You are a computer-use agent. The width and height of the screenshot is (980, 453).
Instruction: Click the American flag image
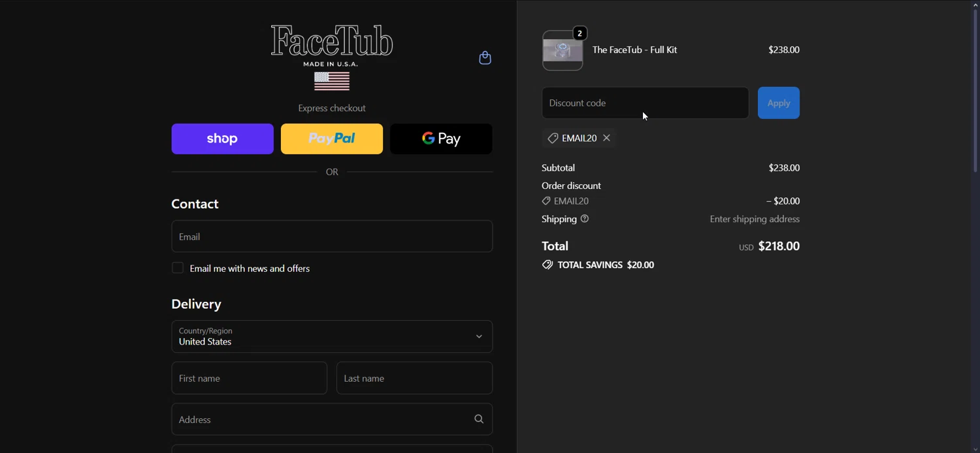(x=332, y=81)
